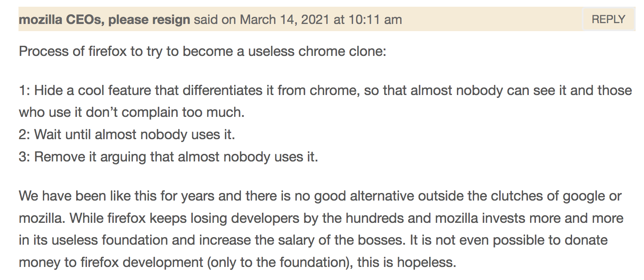Screen dimensions: 644x280
Task: Click the line "2: Wait until almost nobody uses it."
Action: 127,135
